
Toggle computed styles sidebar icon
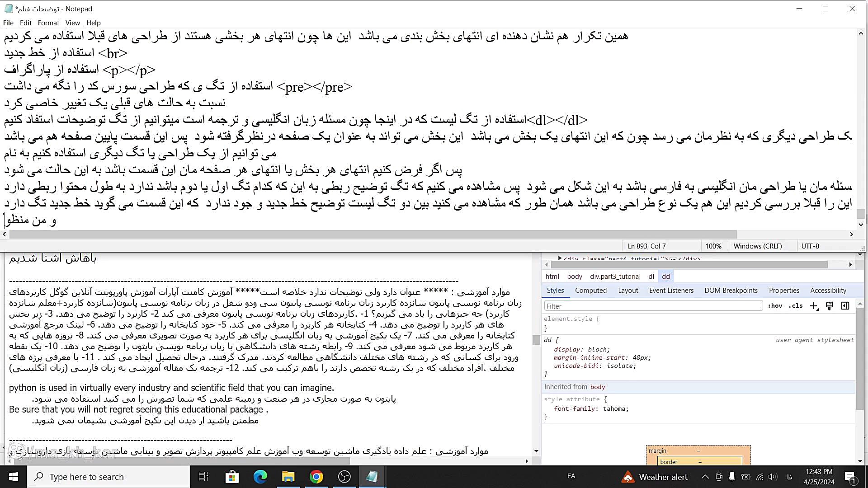845,306
